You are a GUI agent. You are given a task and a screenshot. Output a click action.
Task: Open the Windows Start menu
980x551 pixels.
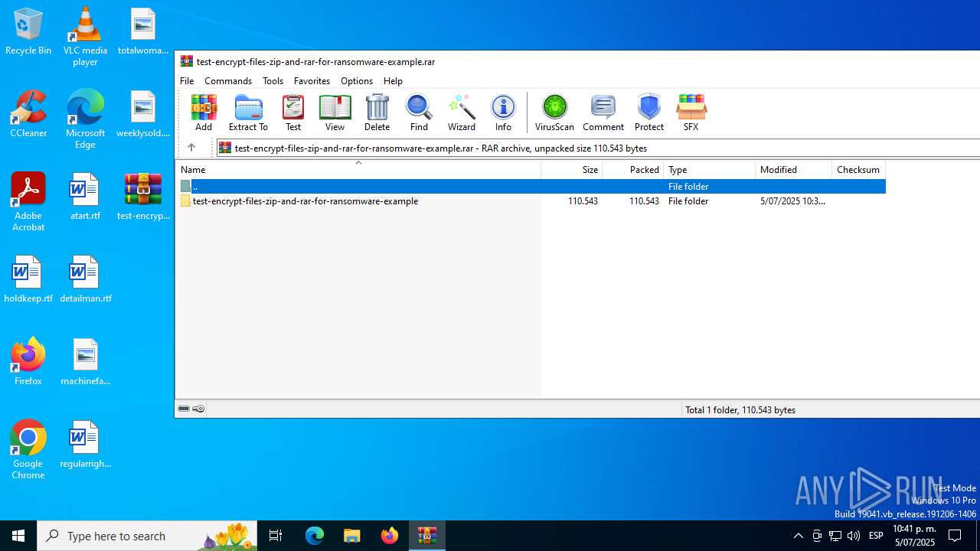[18, 536]
